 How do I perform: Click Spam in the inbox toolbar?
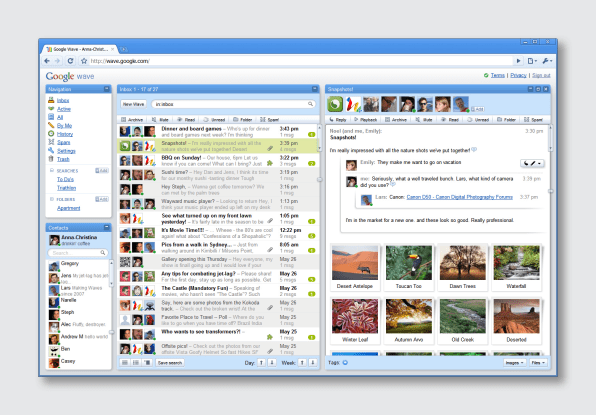click(269, 119)
